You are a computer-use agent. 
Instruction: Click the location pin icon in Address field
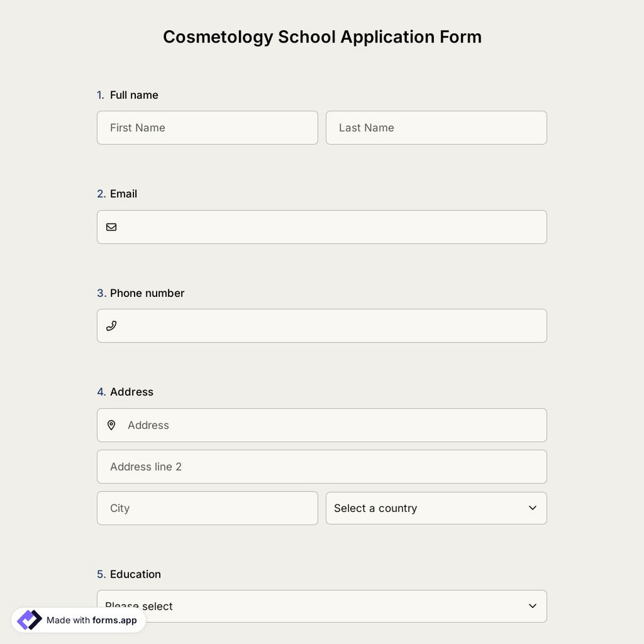point(111,424)
